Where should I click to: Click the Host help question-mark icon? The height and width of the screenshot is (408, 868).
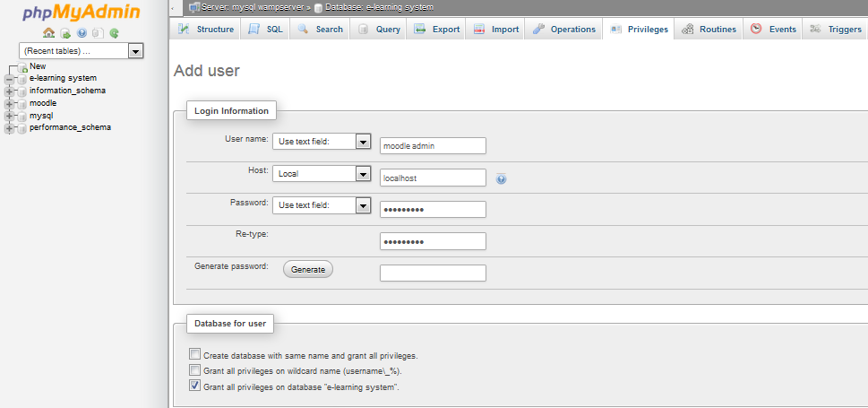[501, 179]
